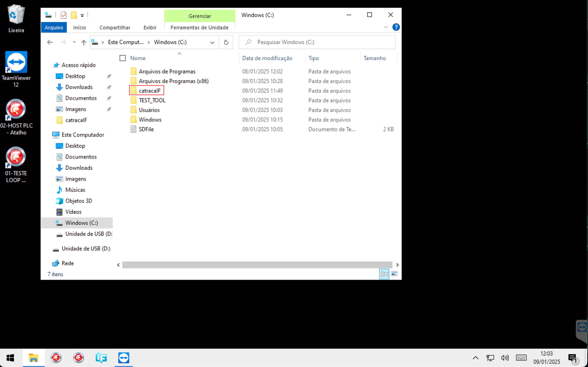Open TeamViewer from the taskbar
The width and height of the screenshot is (588, 367).
[124, 358]
